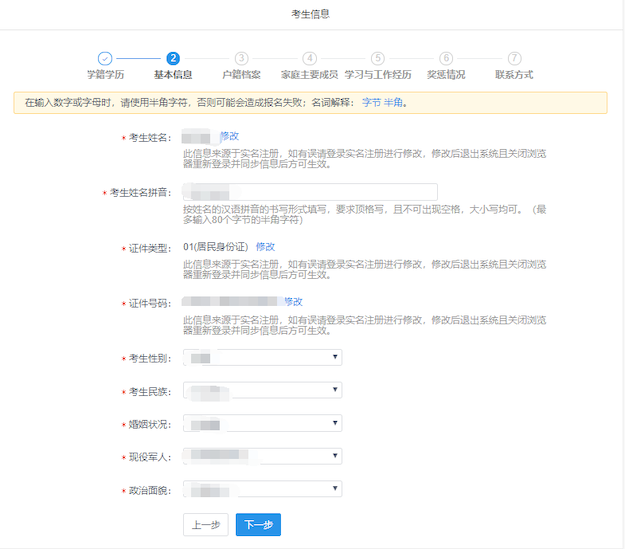The width and height of the screenshot is (625, 549).
Task: Click 修改 link beside 证件类型
Action: point(265,246)
